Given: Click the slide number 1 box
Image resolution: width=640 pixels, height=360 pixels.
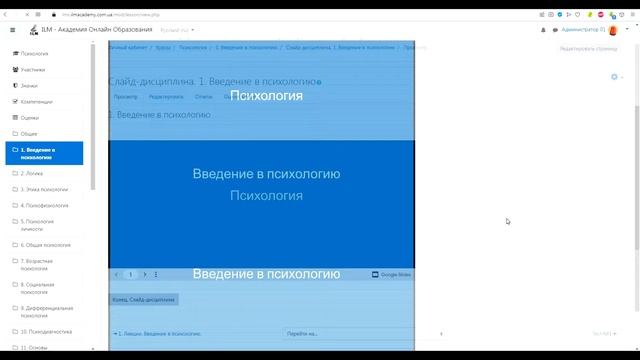Looking at the screenshot, I should pos(131,275).
